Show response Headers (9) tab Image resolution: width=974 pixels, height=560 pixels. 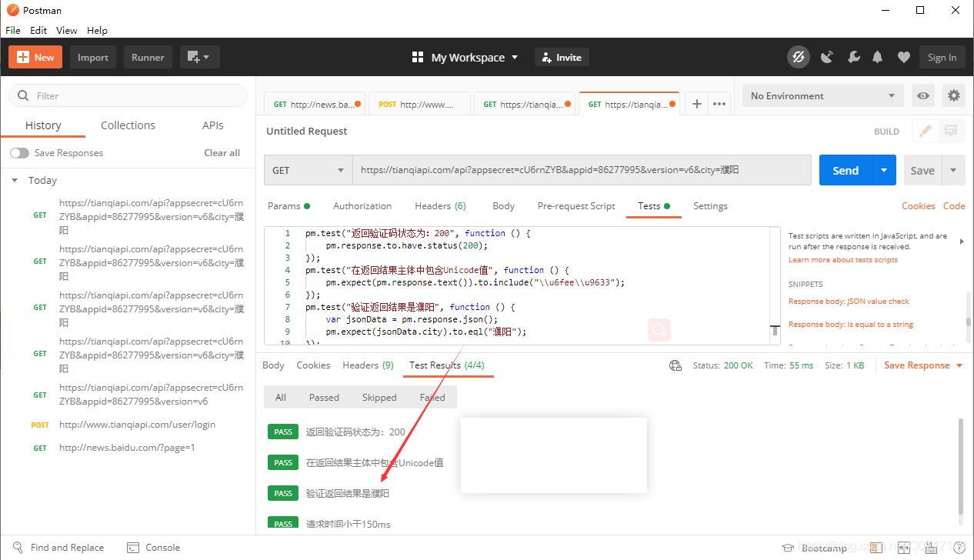point(368,365)
